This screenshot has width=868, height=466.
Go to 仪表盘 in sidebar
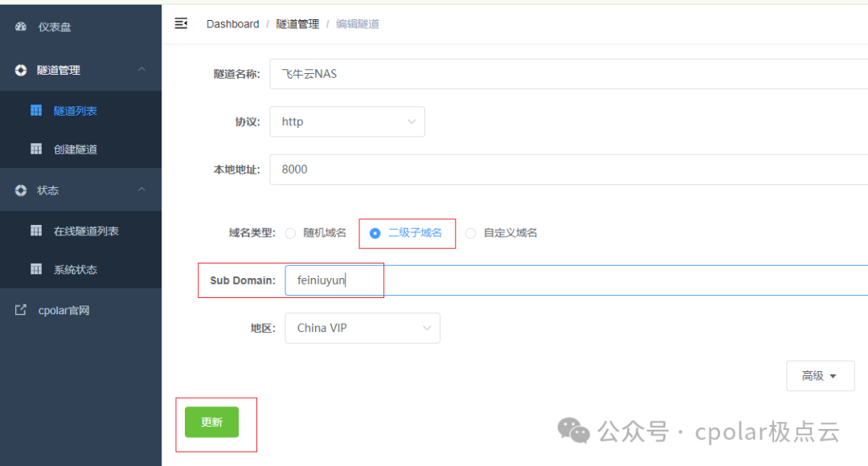coord(81,27)
